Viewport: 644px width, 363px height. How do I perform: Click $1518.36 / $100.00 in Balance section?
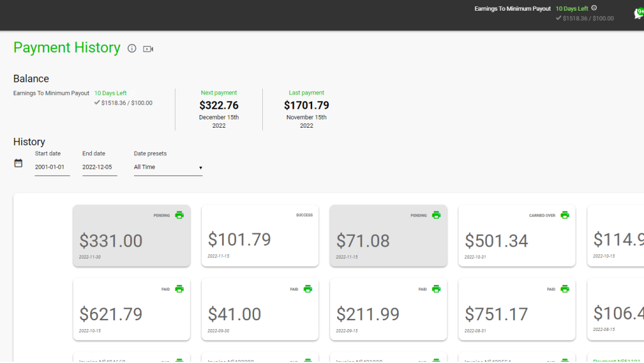tap(127, 103)
